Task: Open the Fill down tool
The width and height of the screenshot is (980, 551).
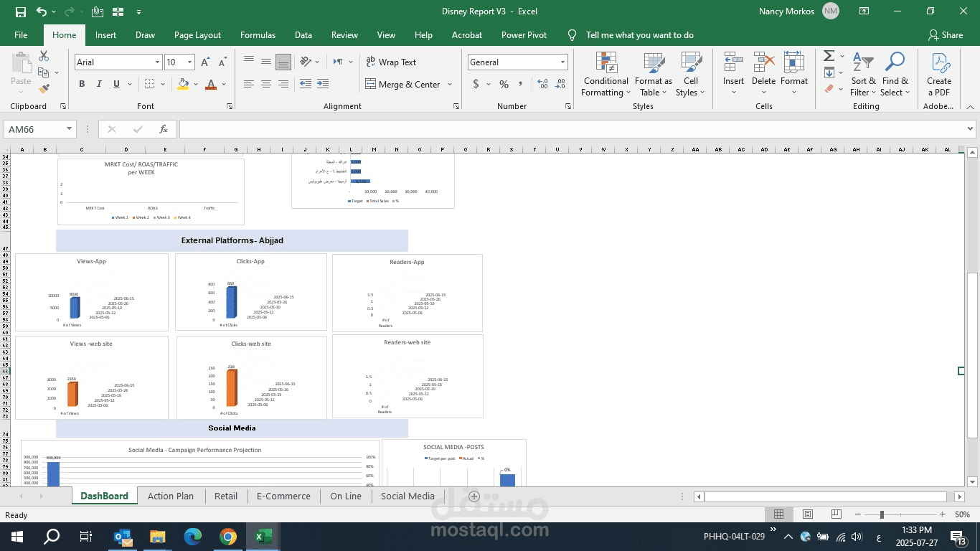Action: (x=829, y=72)
